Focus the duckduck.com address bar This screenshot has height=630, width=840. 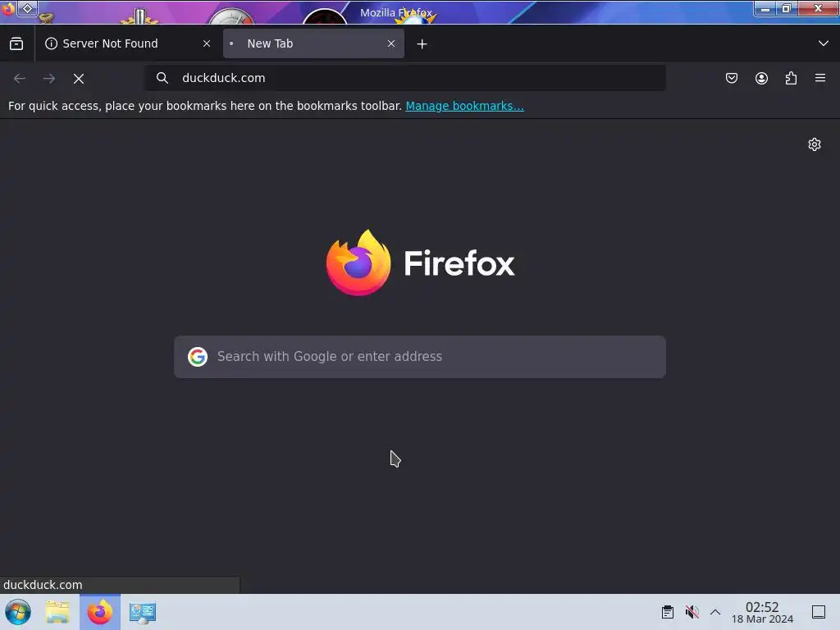(405, 78)
